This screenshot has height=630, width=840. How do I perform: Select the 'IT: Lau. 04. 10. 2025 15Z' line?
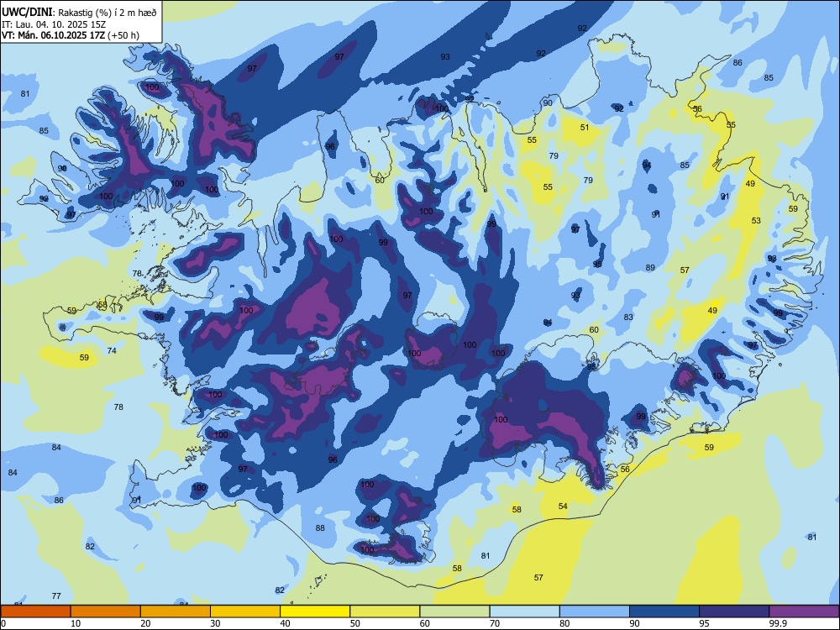pyautogui.click(x=52, y=24)
